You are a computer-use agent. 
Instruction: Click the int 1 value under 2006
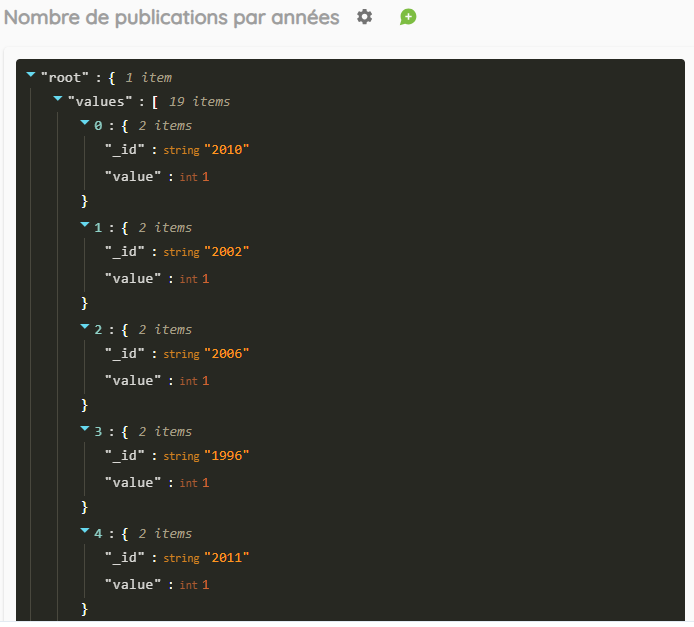coord(205,381)
